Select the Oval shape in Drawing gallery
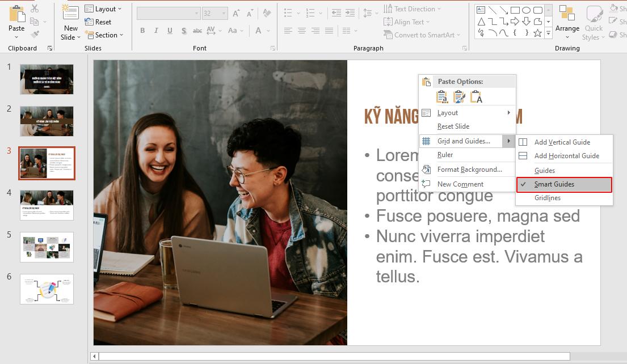627x364 pixels. point(526,9)
